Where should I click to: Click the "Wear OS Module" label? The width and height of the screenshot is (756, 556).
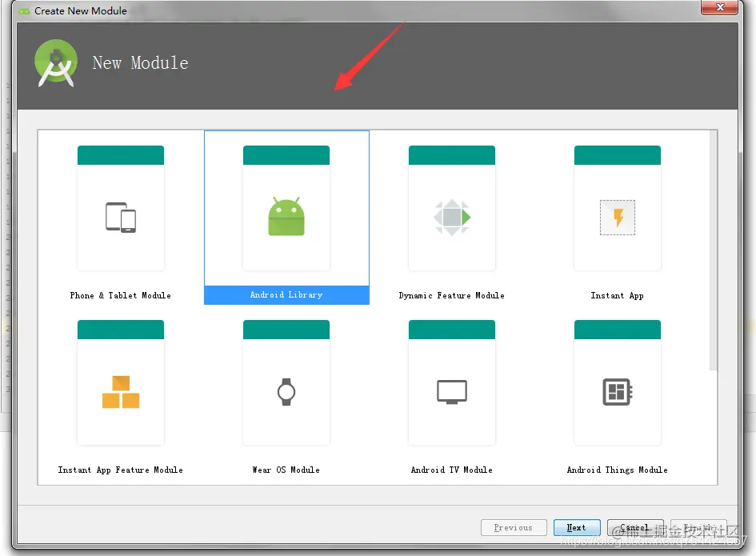pyautogui.click(x=286, y=470)
